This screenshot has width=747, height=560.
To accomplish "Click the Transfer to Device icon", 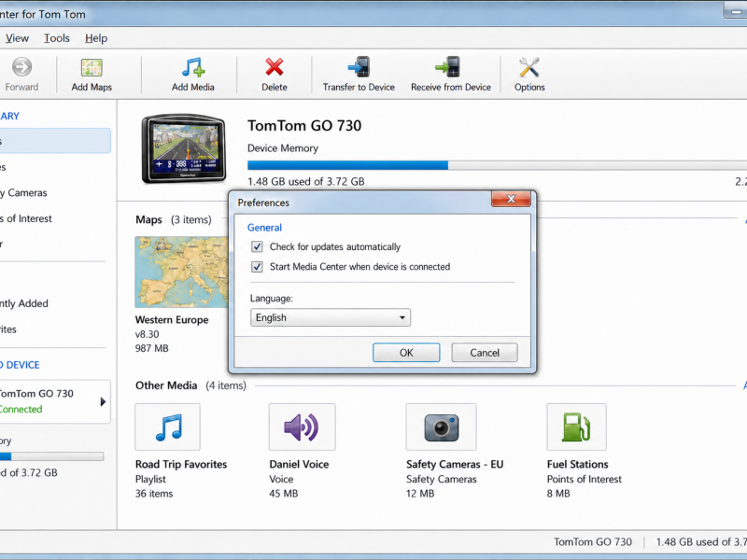I will click(x=359, y=66).
